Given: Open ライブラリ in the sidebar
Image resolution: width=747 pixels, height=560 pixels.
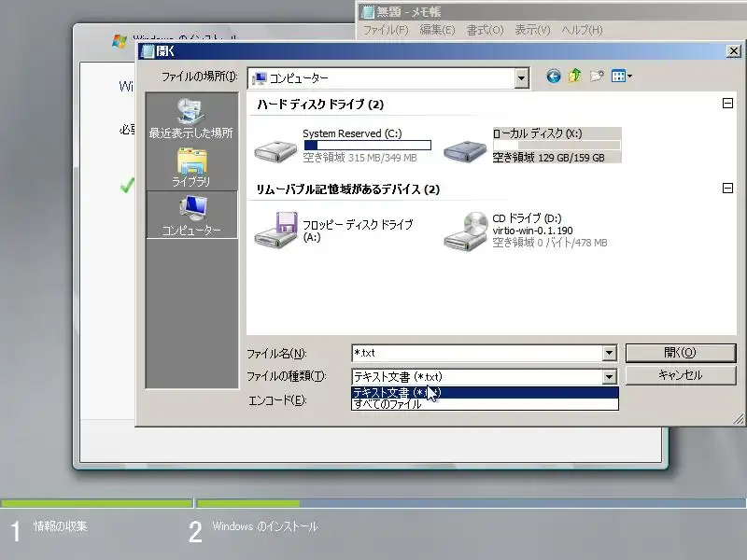Looking at the screenshot, I should tap(191, 168).
